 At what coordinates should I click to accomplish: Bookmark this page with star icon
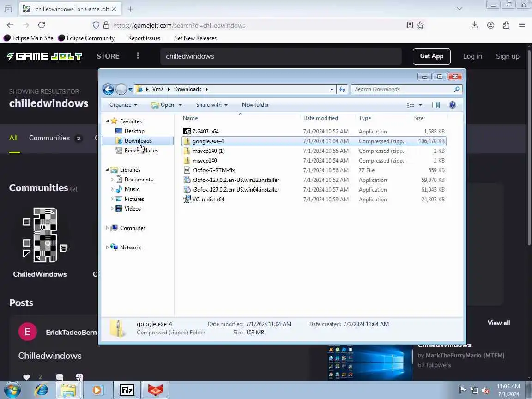420,25
